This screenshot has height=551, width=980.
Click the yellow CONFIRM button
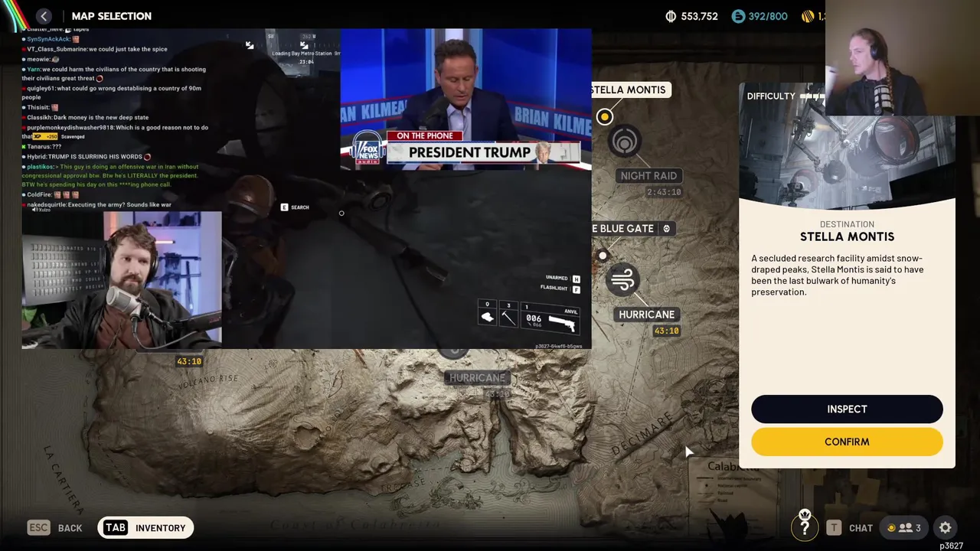click(847, 442)
